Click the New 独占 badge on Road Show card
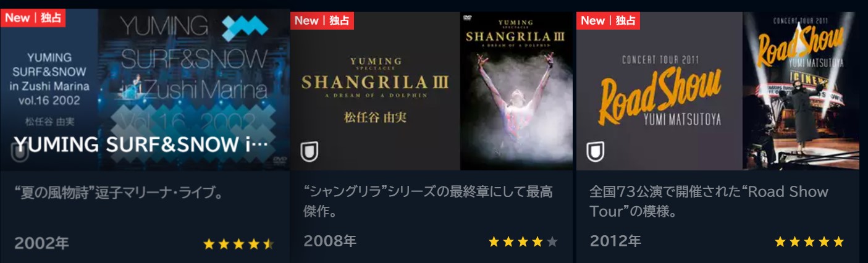 [608, 20]
